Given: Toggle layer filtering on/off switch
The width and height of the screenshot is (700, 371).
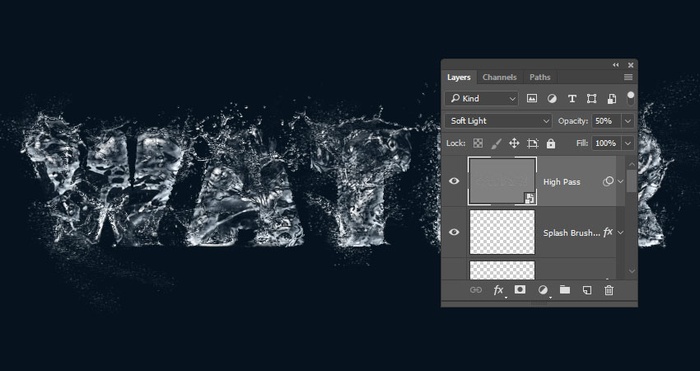Looking at the screenshot, I should [x=630, y=98].
